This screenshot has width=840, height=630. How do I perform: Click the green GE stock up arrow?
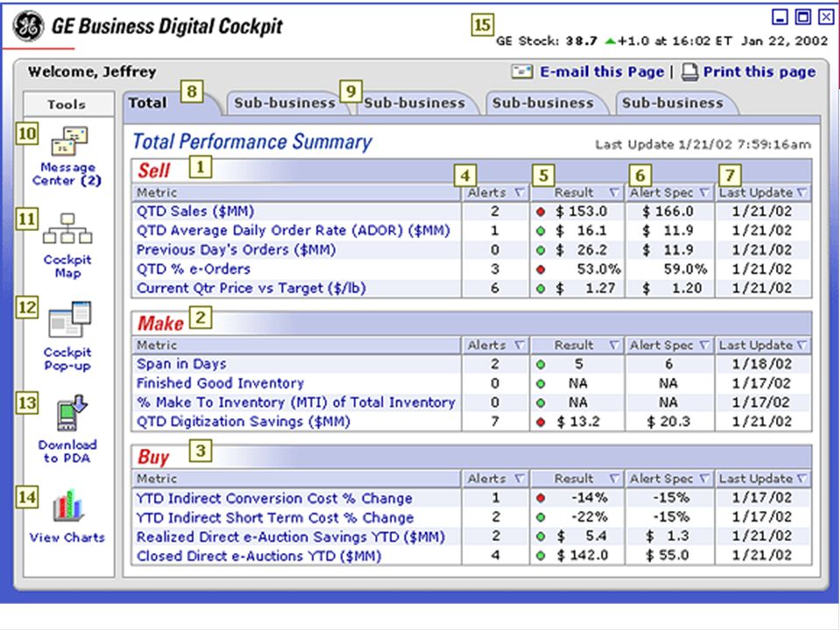pos(610,41)
